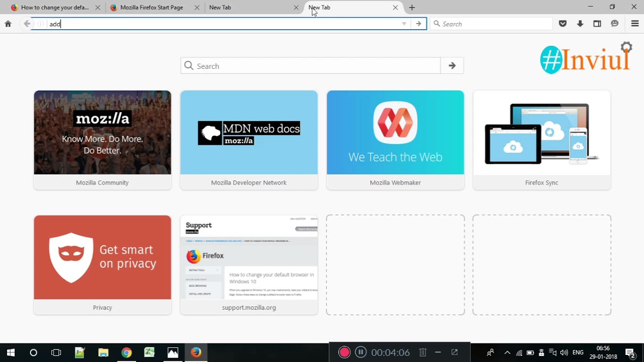644x362 pixels.
Task: Click the red record button
Action: point(344,352)
